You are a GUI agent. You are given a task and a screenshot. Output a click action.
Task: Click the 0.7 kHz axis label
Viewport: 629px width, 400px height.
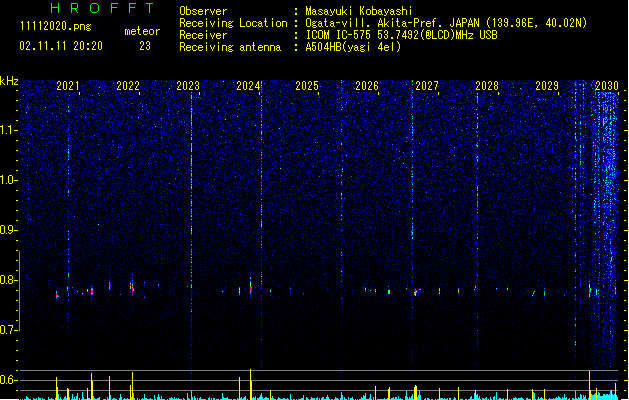(x=9, y=330)
